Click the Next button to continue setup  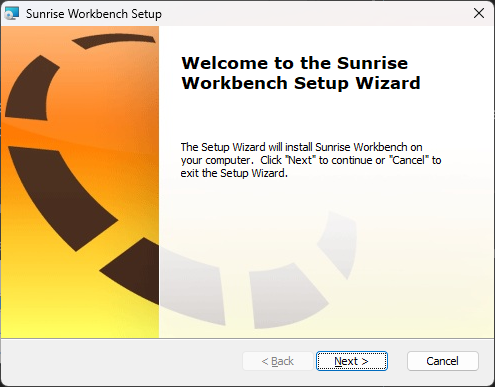352,361
